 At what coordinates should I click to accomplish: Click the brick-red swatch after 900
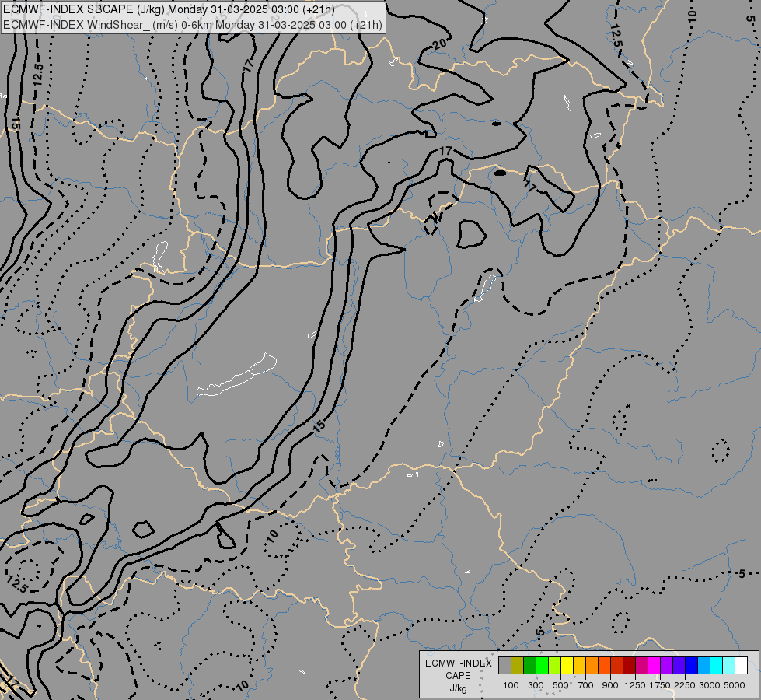(x=616, y=665)
